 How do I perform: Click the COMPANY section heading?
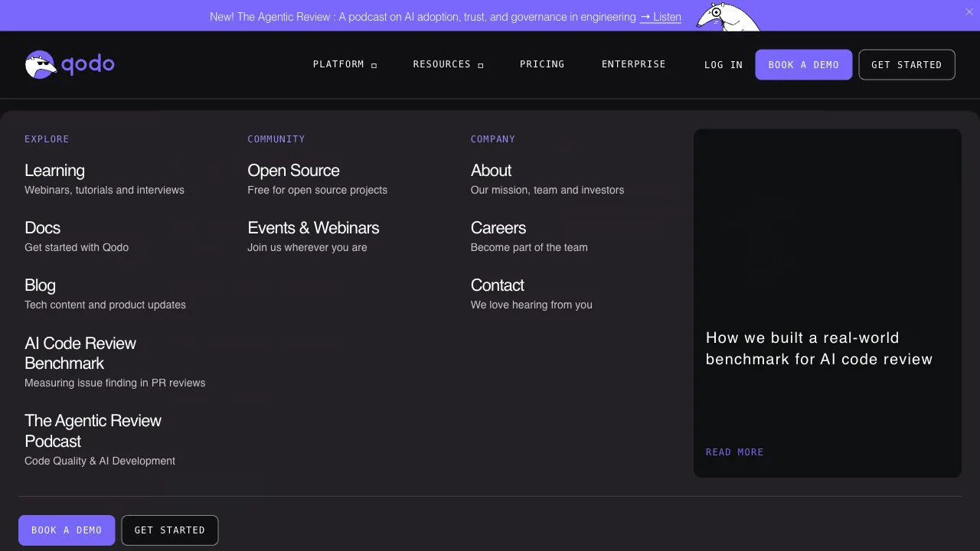pyautogui.click(x=493, y=139)
